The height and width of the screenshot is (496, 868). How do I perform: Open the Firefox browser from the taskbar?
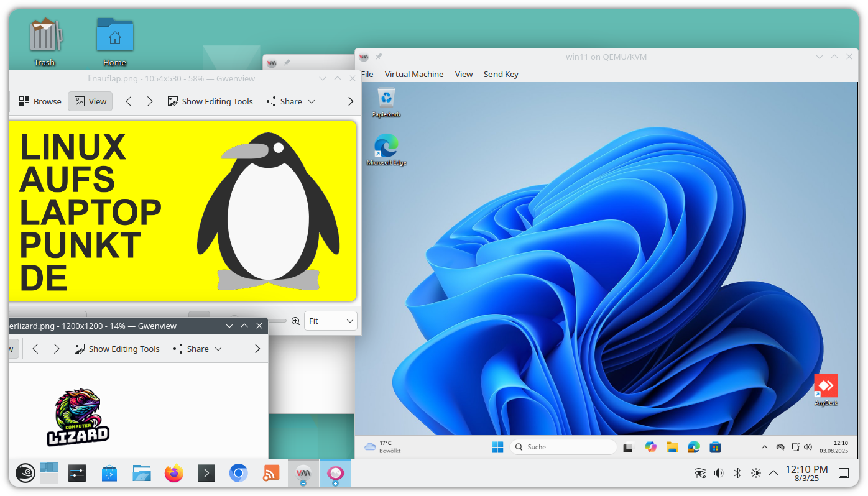[x=173, y=473]
